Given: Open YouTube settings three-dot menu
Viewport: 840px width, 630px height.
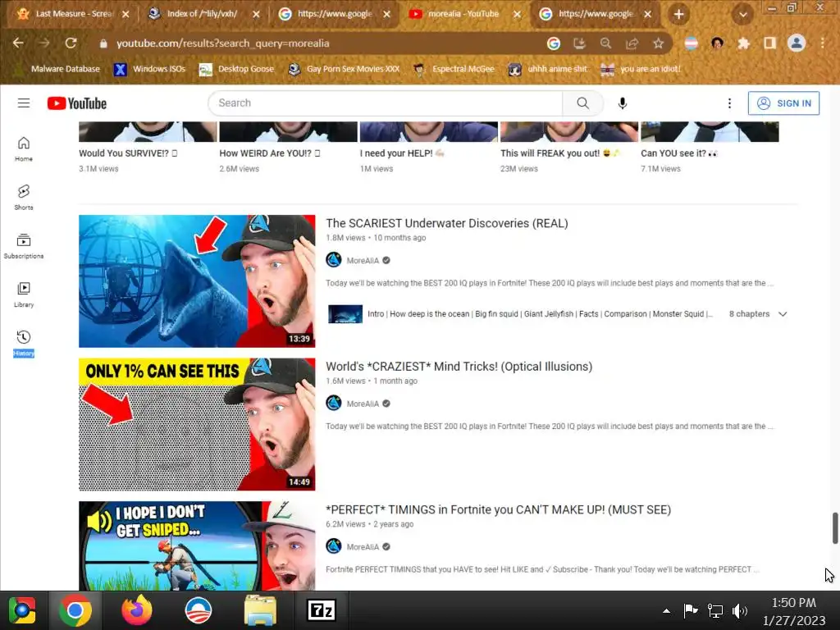Looking at the screenshot, I should (729, 103).
